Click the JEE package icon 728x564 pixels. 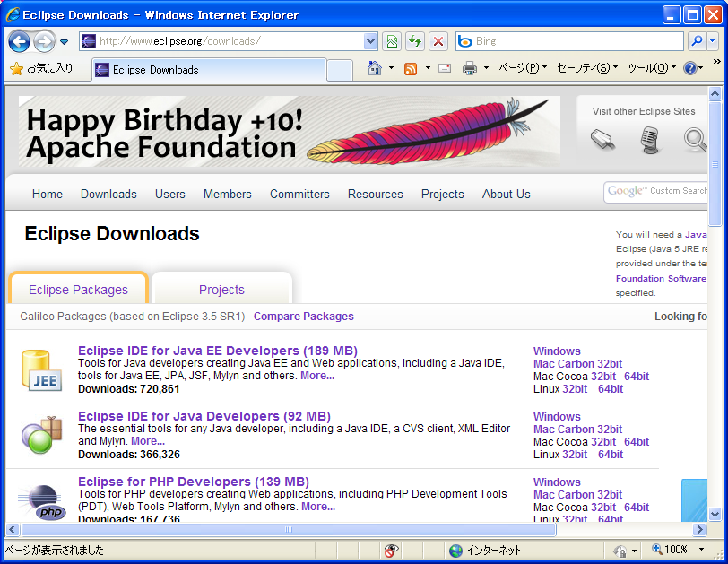click(x=42, y=370)
